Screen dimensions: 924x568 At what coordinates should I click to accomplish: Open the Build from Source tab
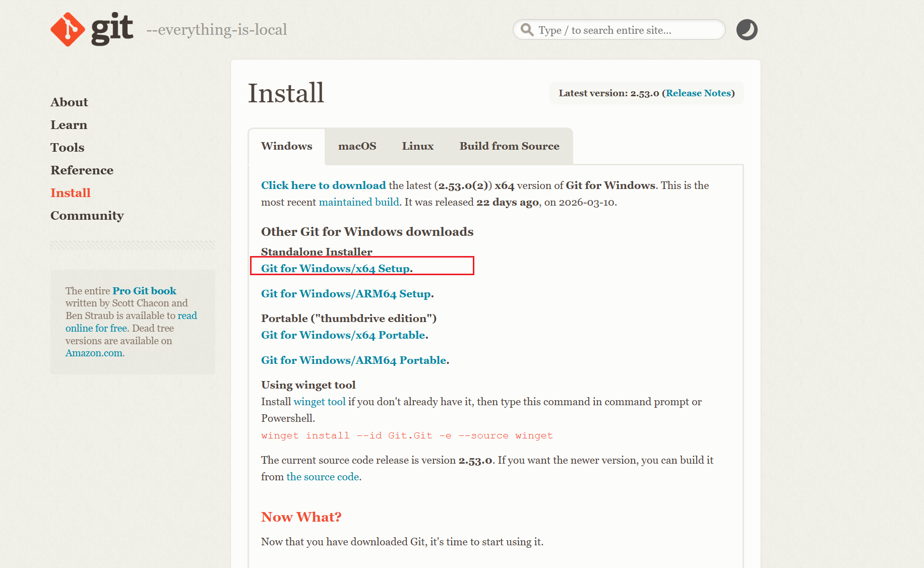509,146
